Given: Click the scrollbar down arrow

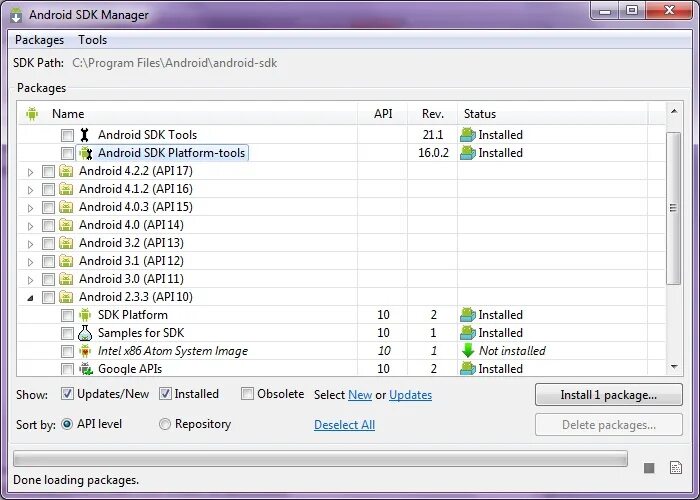Looking at the screenshot, I should point(674,367).
